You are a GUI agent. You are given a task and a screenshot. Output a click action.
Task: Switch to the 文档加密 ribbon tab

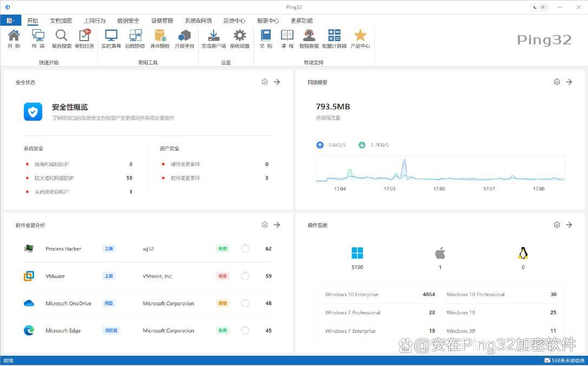click(61, 21)
